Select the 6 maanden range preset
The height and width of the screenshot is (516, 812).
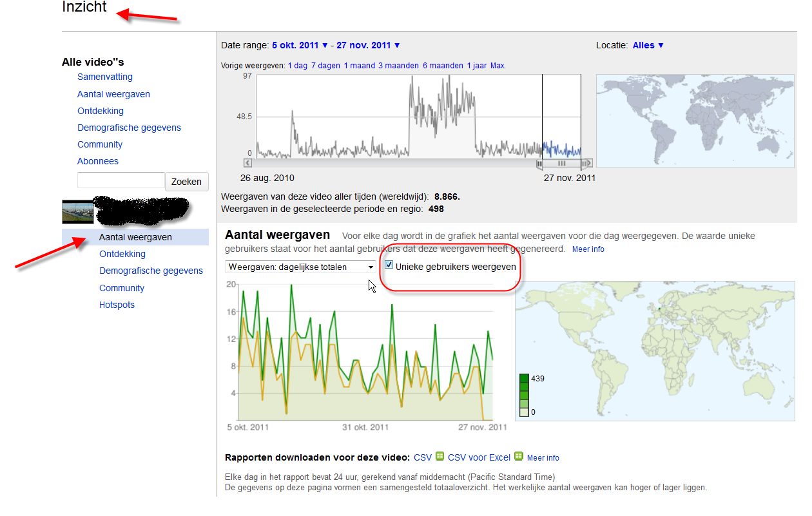(443, 66)
